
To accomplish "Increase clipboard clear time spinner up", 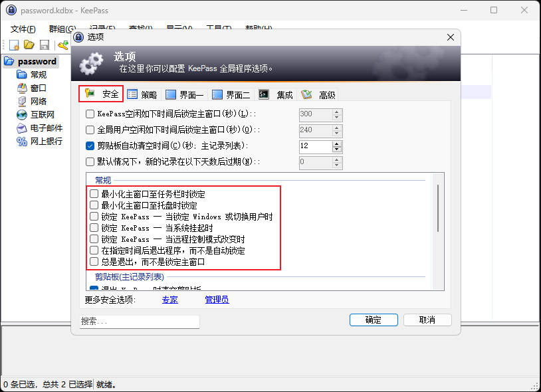I will click(x=336, y=142).
